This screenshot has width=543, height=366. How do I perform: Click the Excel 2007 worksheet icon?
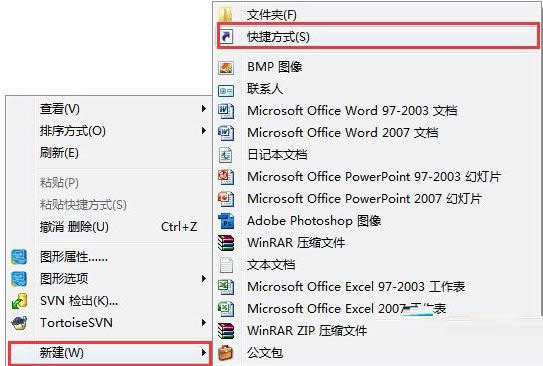[x=226, y=309]
